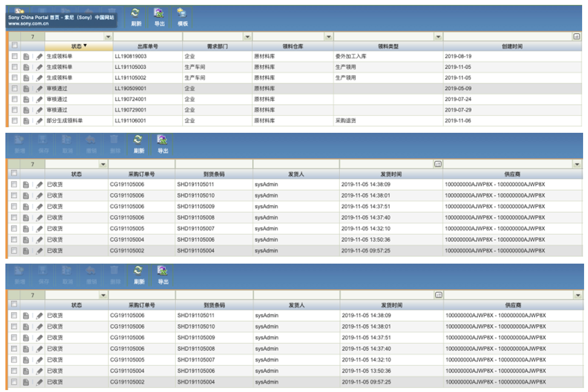The image size is (588, 392).
Task: Open the calendar picker in the 创建时间 filter
Action: (x=577, y=37)
